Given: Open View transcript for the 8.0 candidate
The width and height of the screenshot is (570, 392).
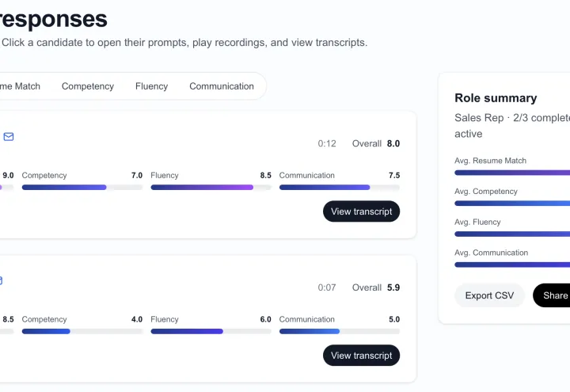Looking at the screenshot, I should (361, 211).
